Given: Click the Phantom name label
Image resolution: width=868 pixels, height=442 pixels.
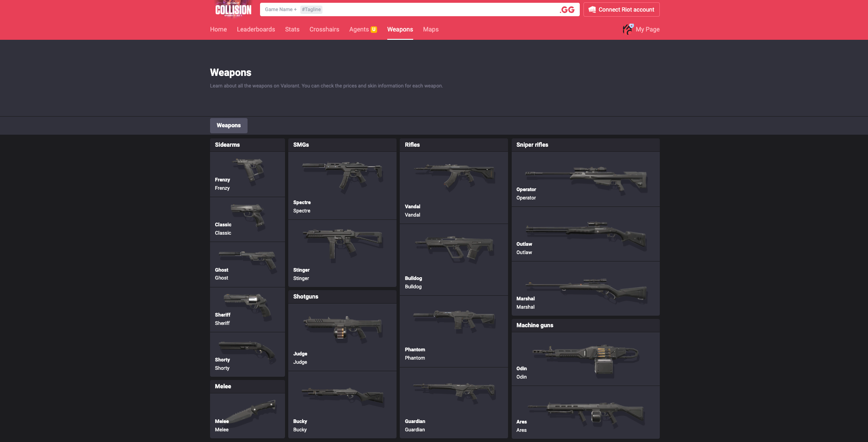Looking at the screenshot, I should coord(415,350).
